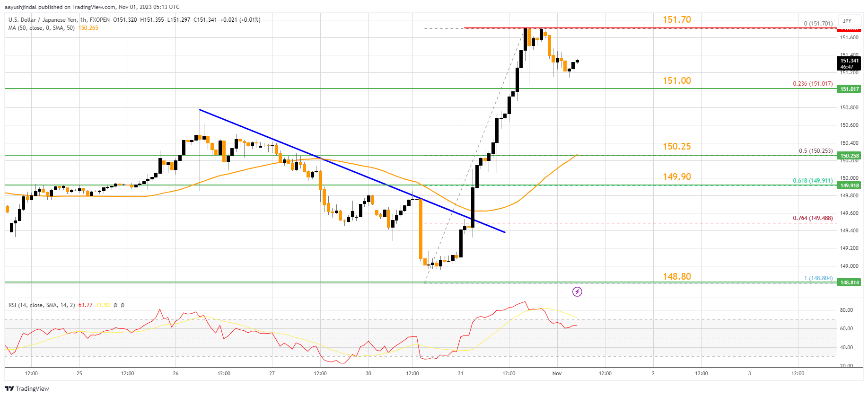
Task: Click the 150.000 price axis label
Action: (x=849, y=178)
